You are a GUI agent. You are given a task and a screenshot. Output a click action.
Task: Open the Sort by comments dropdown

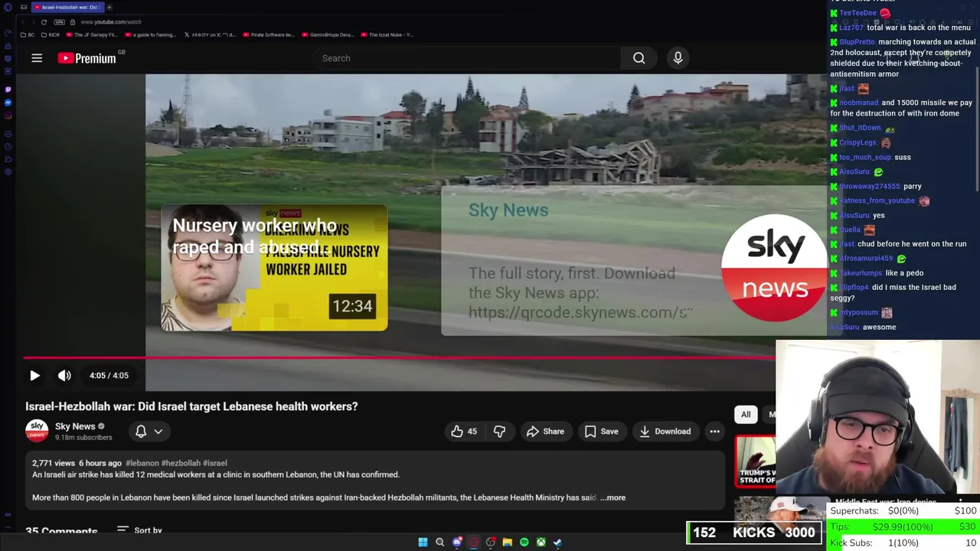pyautogui.click(x=139, y=530)
